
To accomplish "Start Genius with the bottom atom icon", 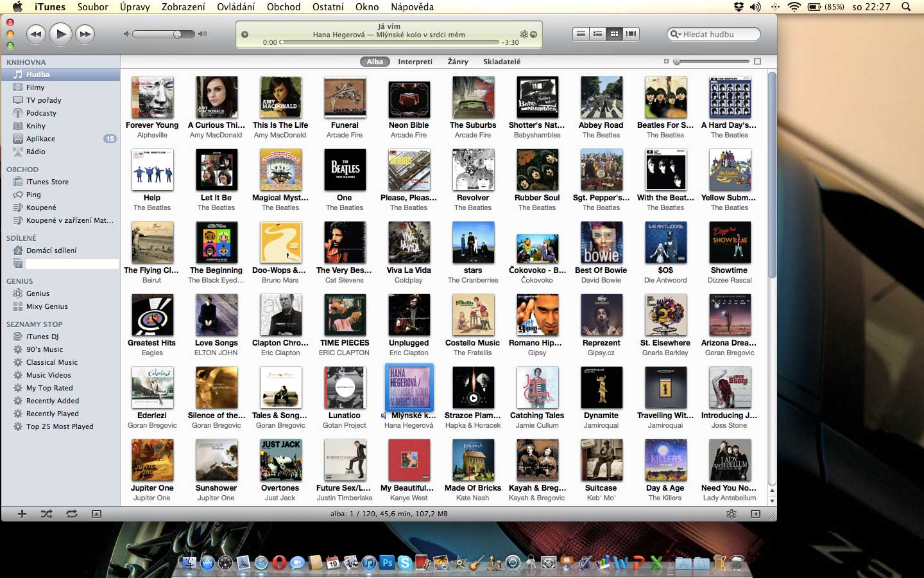I will coord(731,514).
